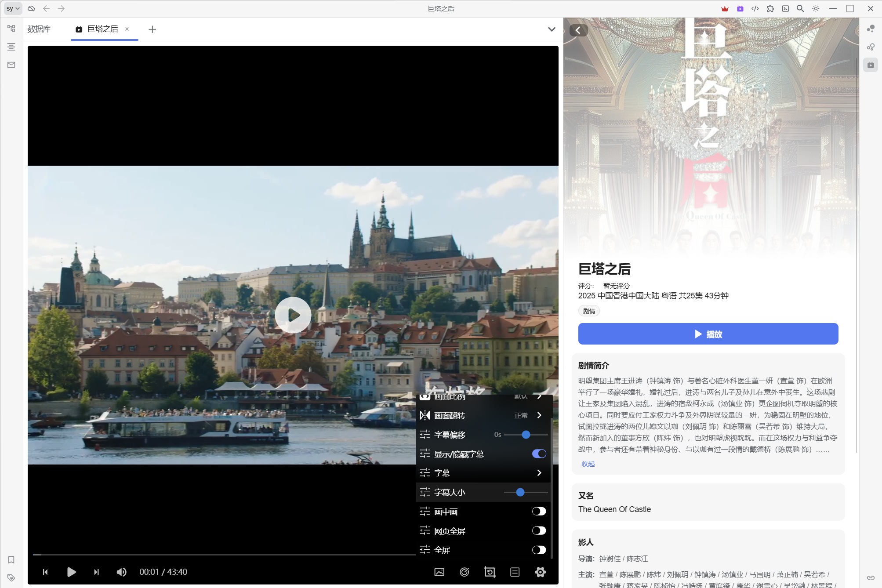Enable the 画中画 picture-in-picture toggle

(539, 512)
